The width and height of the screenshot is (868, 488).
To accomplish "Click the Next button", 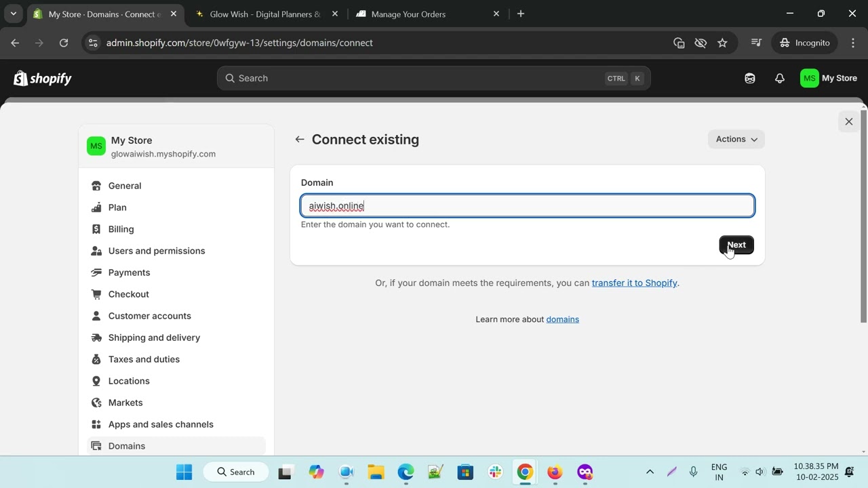I will (x=736, y=245).
